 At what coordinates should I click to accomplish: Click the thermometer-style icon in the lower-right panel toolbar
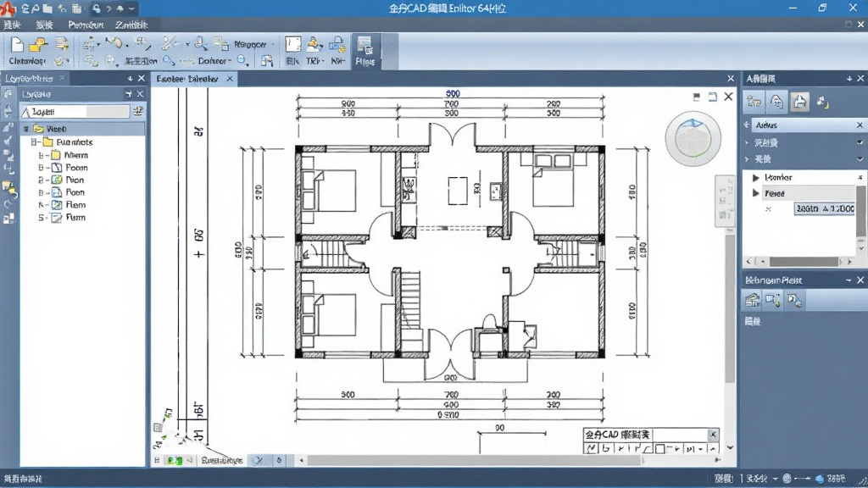(773, 300)
